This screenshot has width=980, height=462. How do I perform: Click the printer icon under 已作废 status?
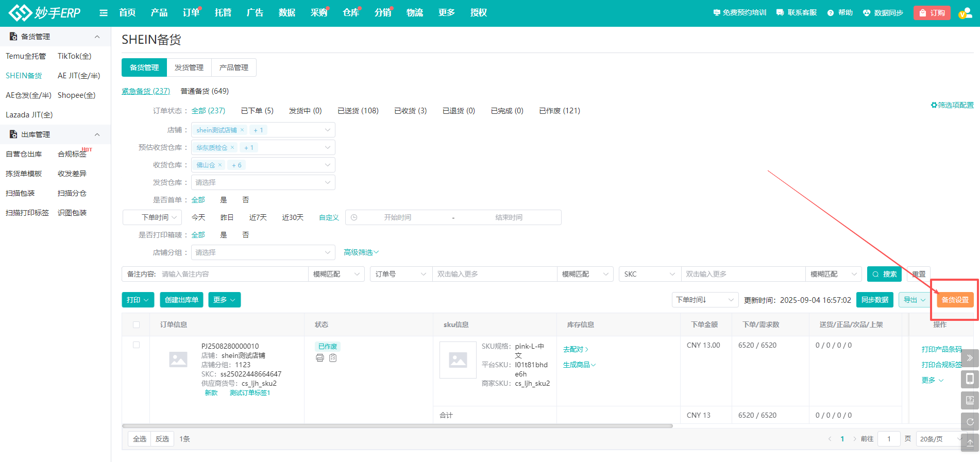[320, 358]
